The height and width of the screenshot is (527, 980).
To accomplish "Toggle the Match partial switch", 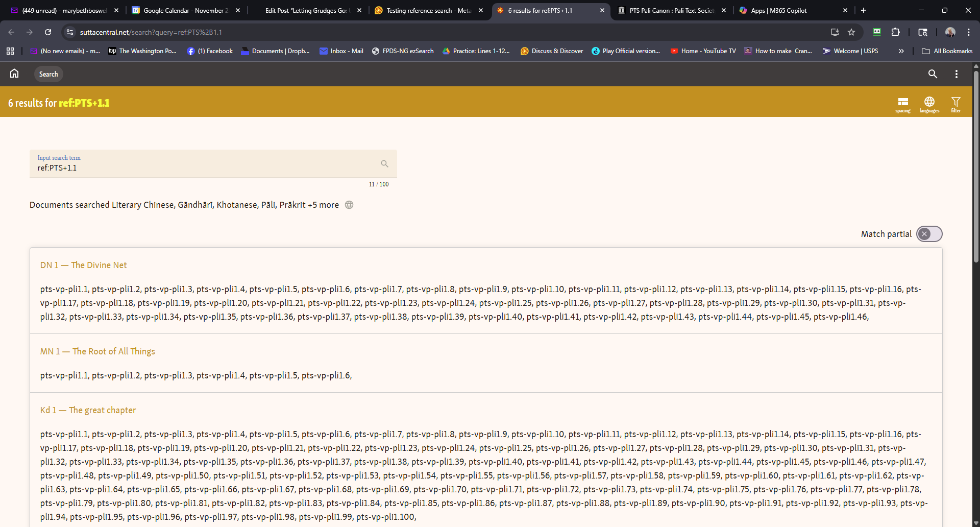I will click(929, 234).
